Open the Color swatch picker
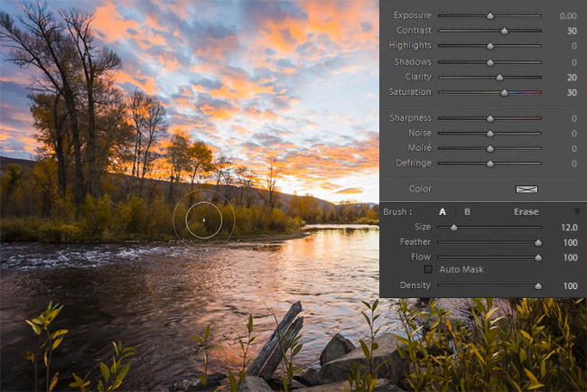The image size is (587, 392). click(526, 189)
